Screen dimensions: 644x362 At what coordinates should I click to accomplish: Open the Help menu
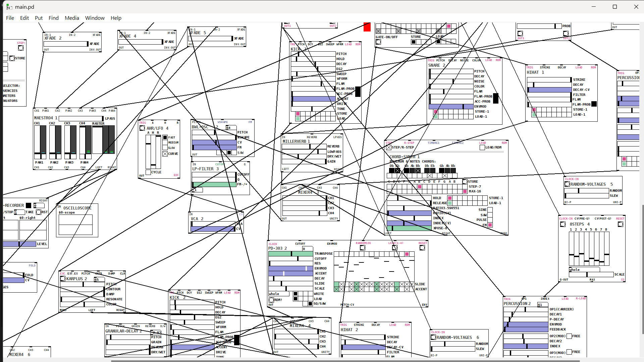tap(116, 18)
